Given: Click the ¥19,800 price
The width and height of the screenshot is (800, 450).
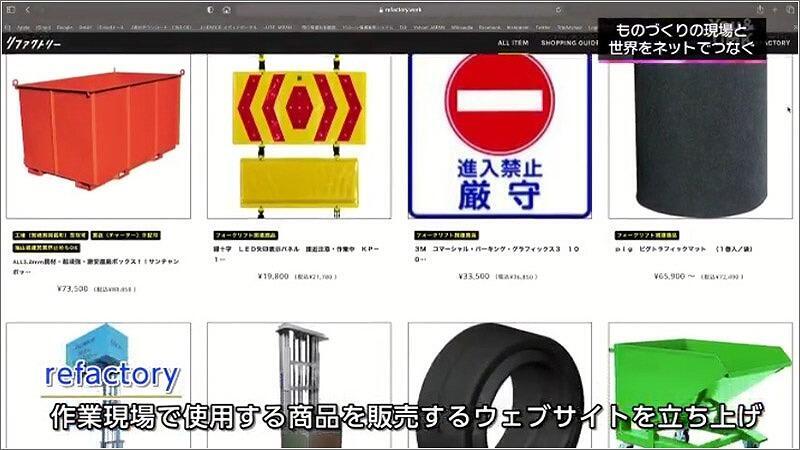Looking at the screenshot, I should [x=273, y=276].
